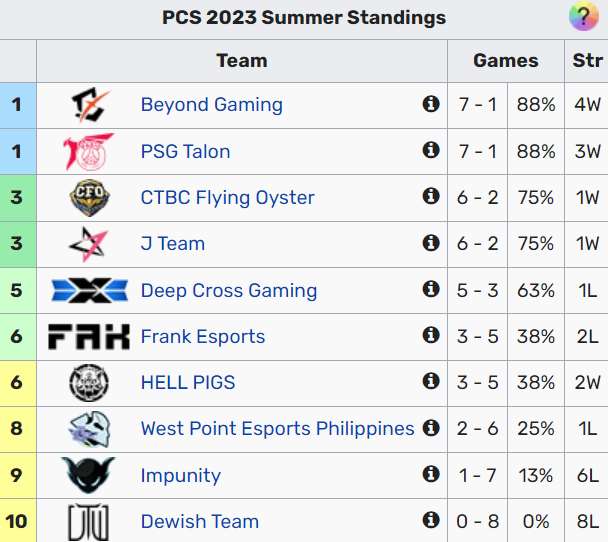Open the West Point Esports Philippines link

[277, 429]
